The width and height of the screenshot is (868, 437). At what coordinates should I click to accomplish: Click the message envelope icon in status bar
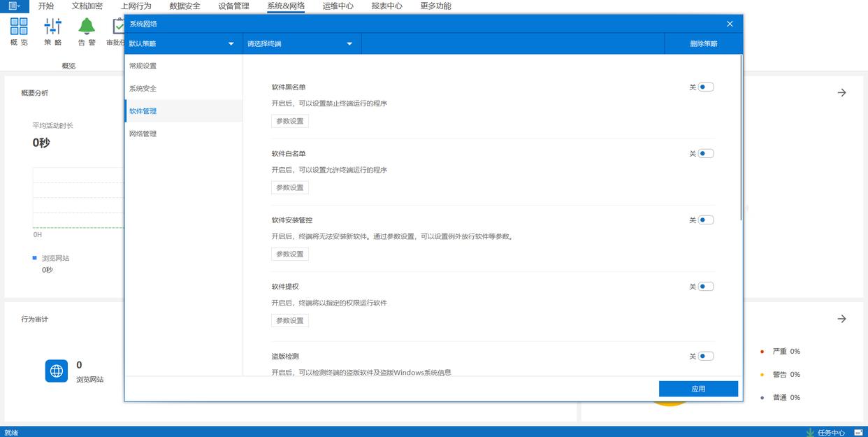point(858,432)
